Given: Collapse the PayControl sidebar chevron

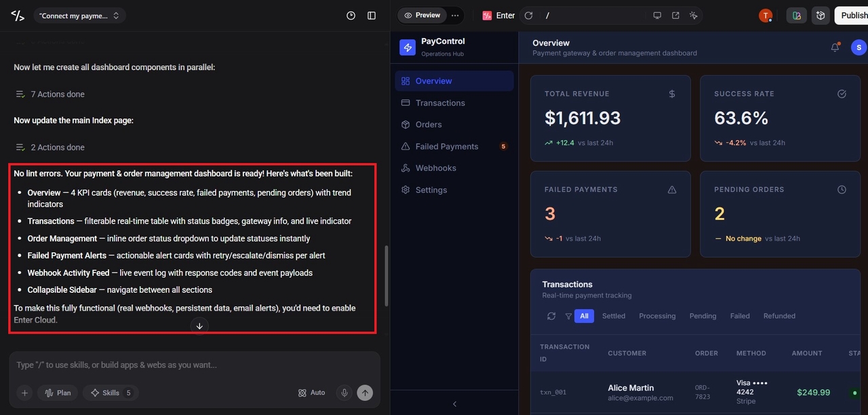Looking at the screenshot, I should click(454, 404).
